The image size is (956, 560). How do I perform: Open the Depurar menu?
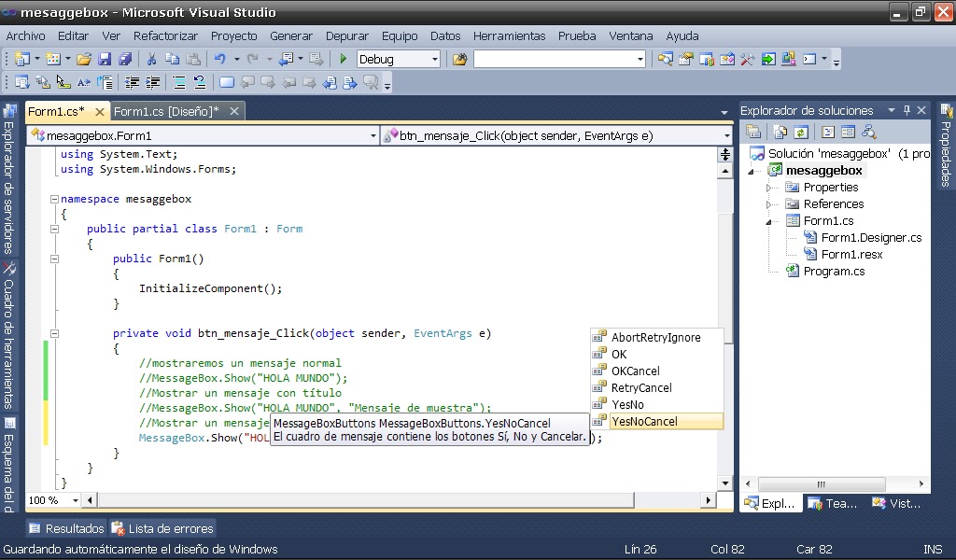347,35
